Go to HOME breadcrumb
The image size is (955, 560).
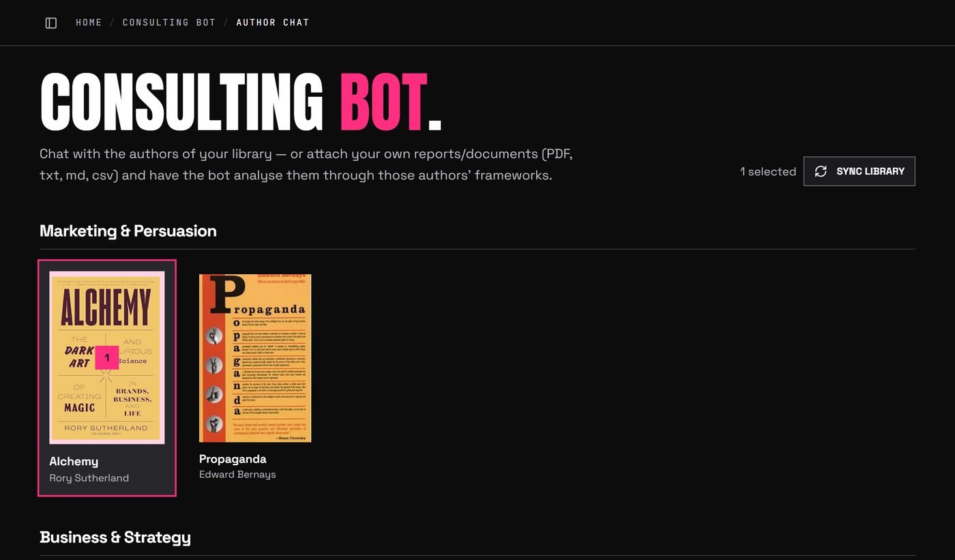(89, 23)
